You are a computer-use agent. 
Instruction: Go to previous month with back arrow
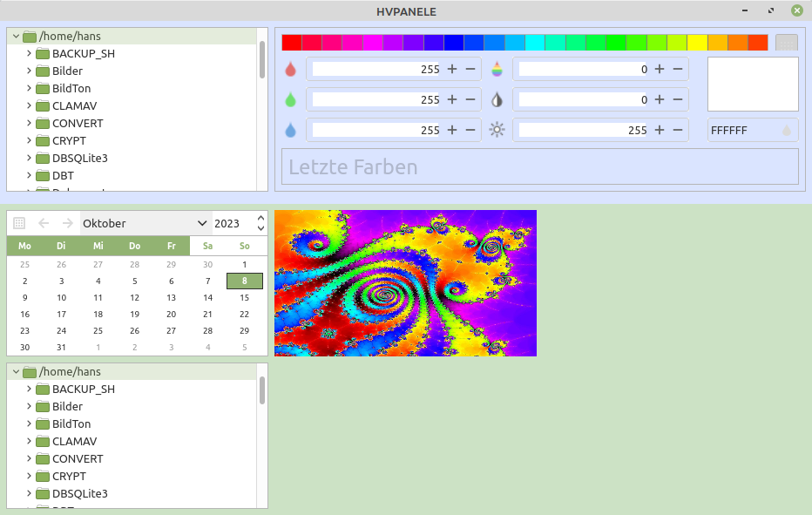[44, 224]
